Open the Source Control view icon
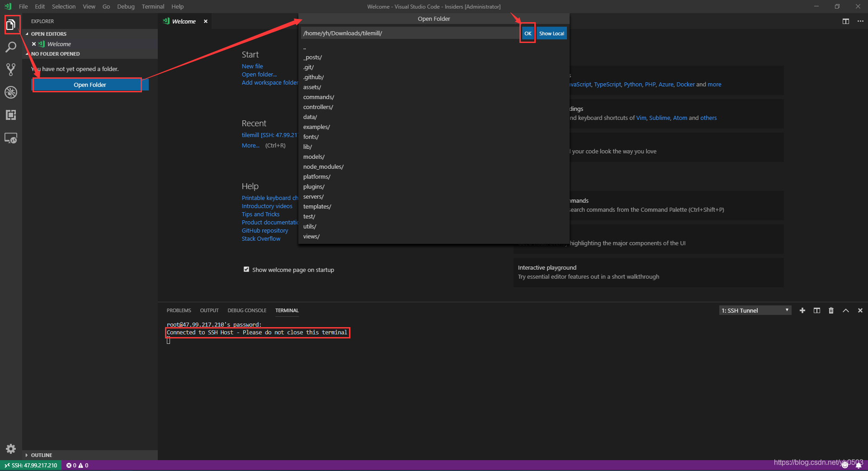The image size is (868, 471). coord(11,70)
